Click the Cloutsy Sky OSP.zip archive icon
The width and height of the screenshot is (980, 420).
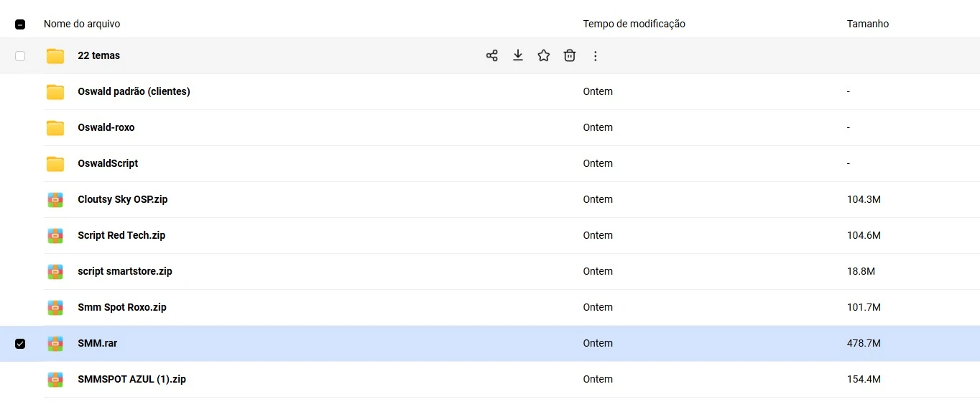(55, 200)
